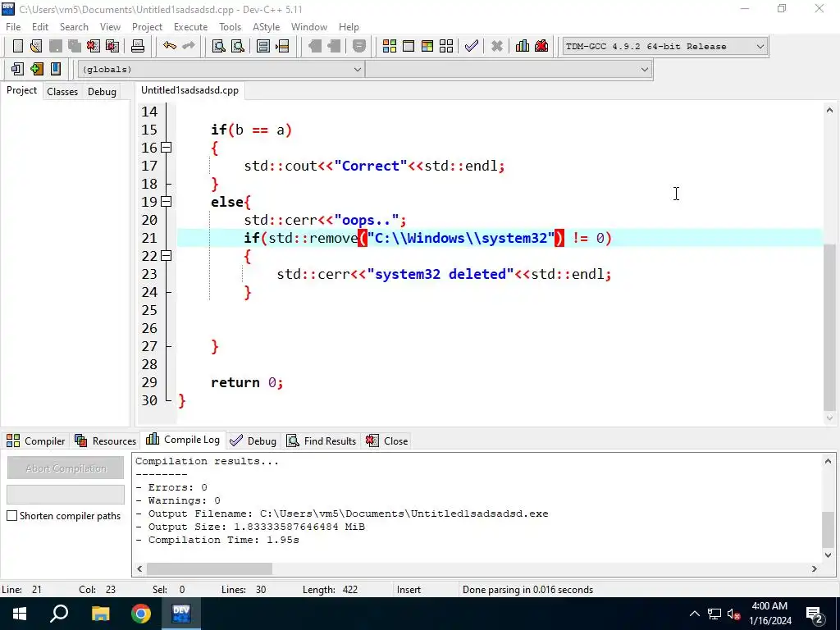Click the Goto Line toolbar icon

pyautogui.click(x=282, y=46)
